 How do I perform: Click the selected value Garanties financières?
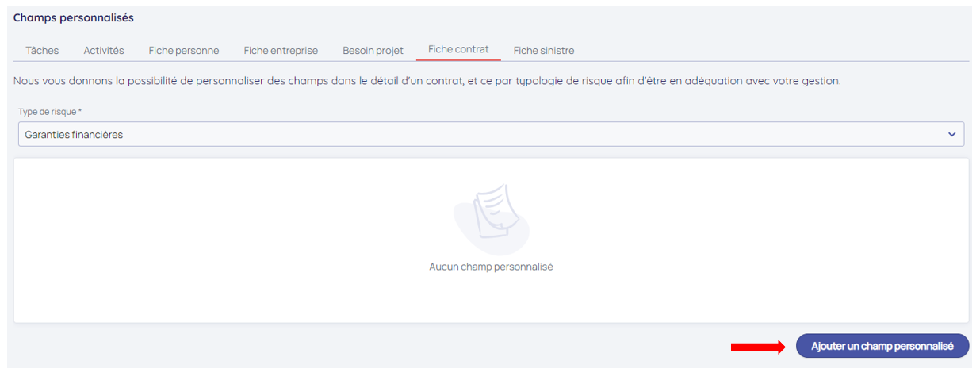pos(75,135)
